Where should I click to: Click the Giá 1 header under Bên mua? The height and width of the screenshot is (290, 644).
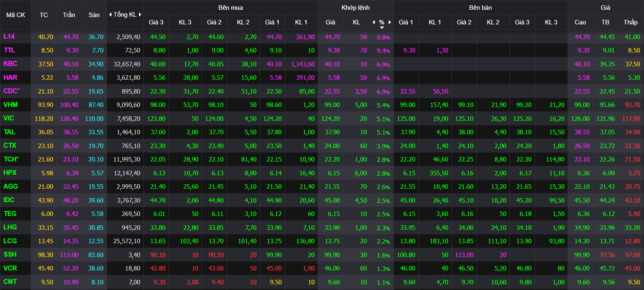tap(272, 22)
